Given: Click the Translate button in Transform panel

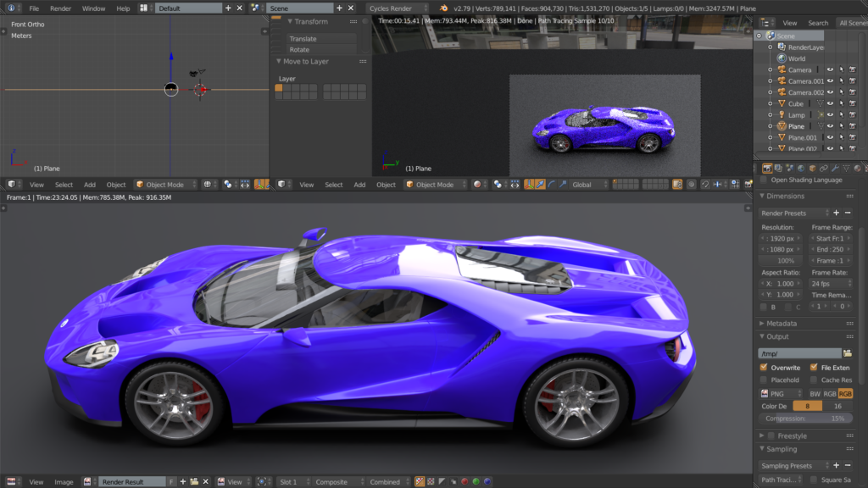Looking at the screenshot, I should tap(320, 39).
